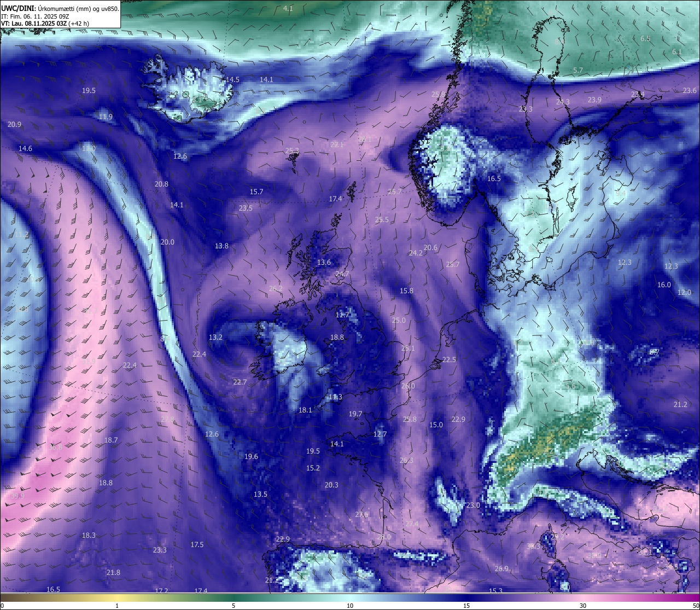Click the 24.7 value label
Viewport: 700px width, 610px height.
(x=342, y=274)
